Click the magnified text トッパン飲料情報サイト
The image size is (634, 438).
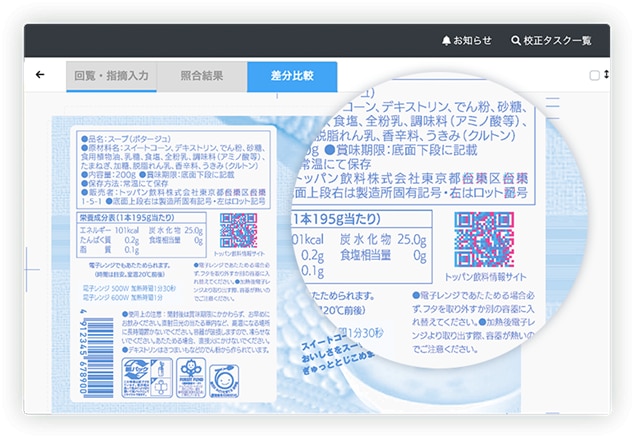[x=486, y=277]
